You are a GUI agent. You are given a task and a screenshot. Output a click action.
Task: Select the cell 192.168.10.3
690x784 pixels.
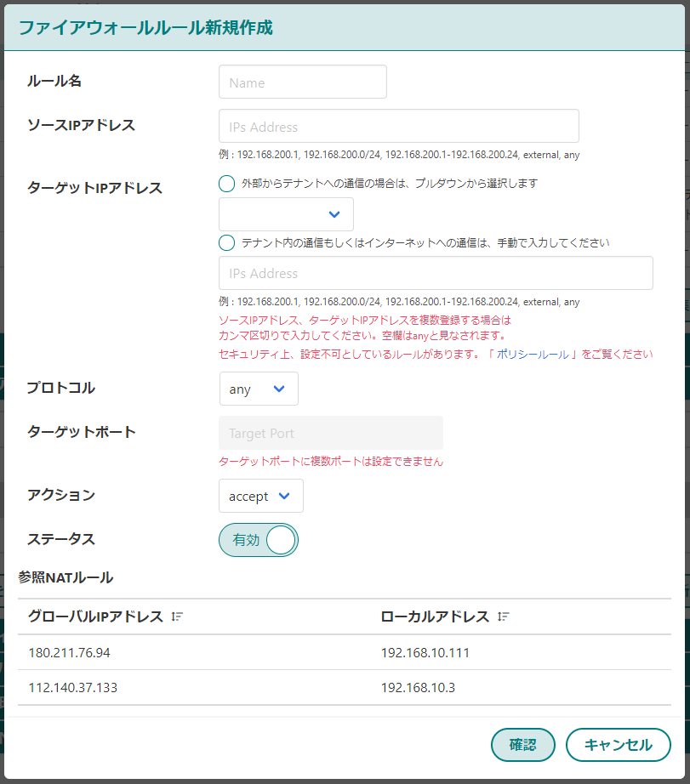click(418, 688)
